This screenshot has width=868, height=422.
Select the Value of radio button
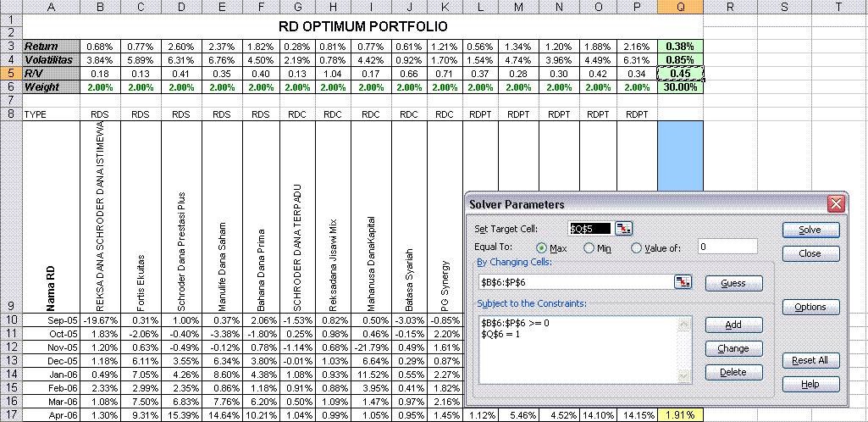[x=637, y=247]
